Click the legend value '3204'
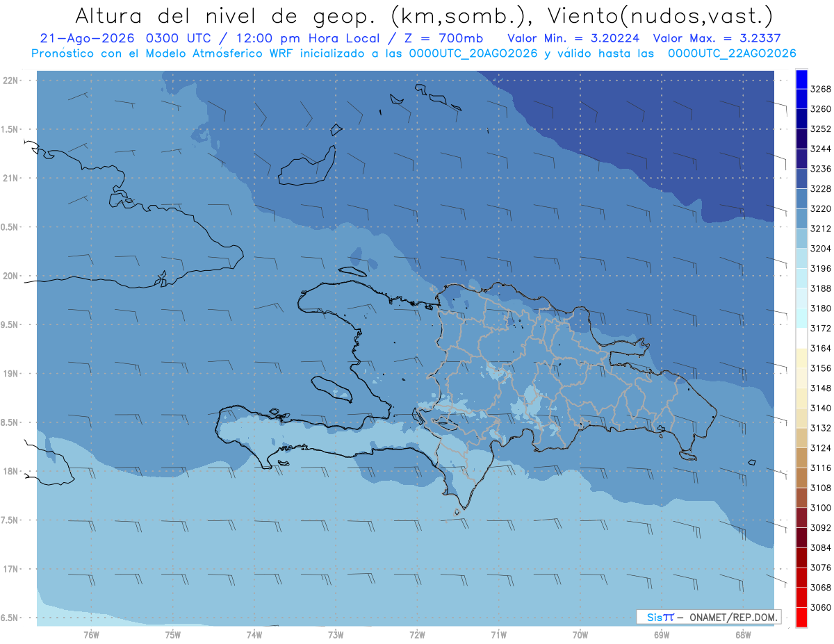This screenshot has width=834, height=644. pos(821,248)
